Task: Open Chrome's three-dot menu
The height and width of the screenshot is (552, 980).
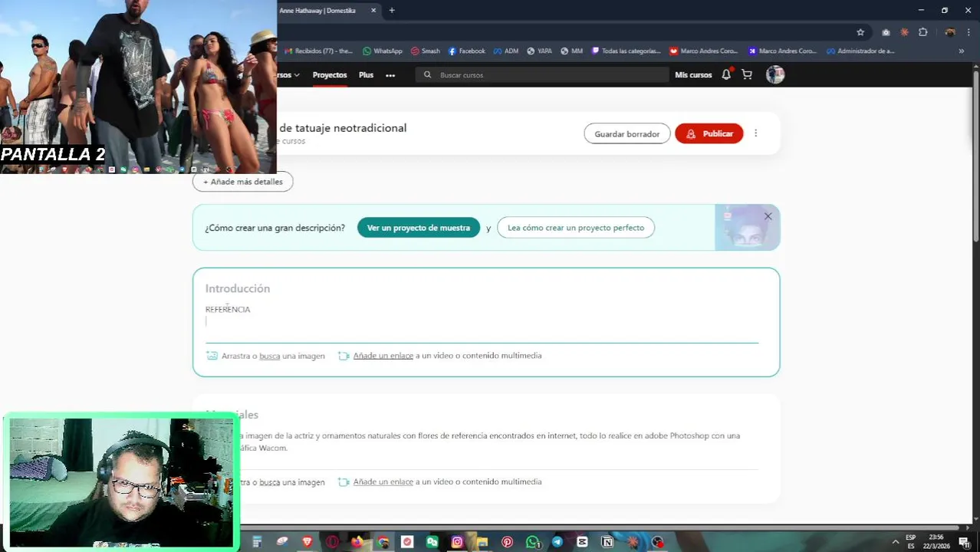Action: (x=968, y=32)
